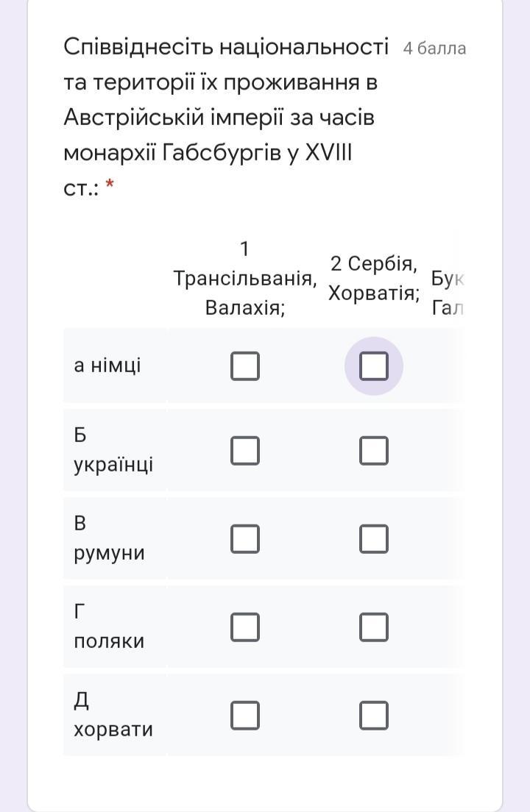Click the row label Г поляки
This screenshot has width=530, height=812.
[x=109, y=627]
